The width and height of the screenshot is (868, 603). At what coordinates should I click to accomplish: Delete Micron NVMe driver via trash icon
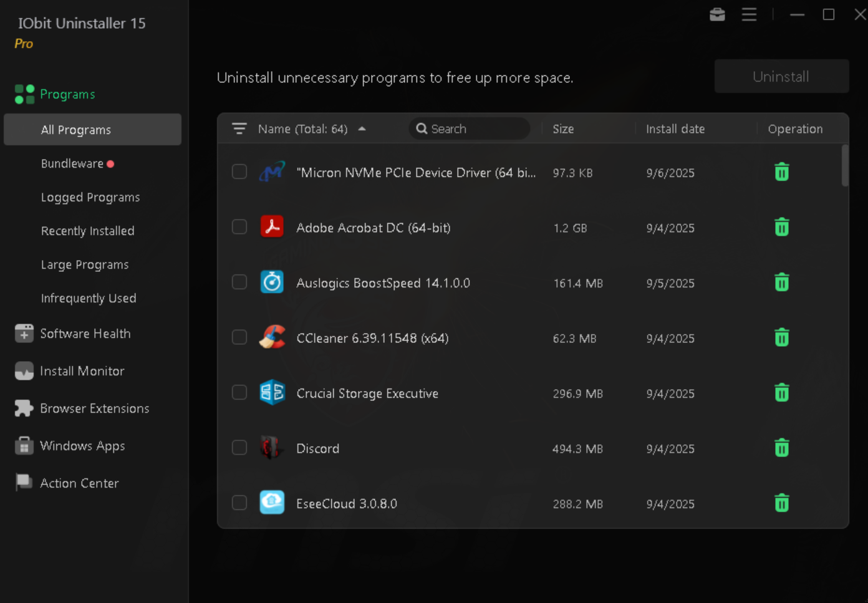[x=781, y=172]
